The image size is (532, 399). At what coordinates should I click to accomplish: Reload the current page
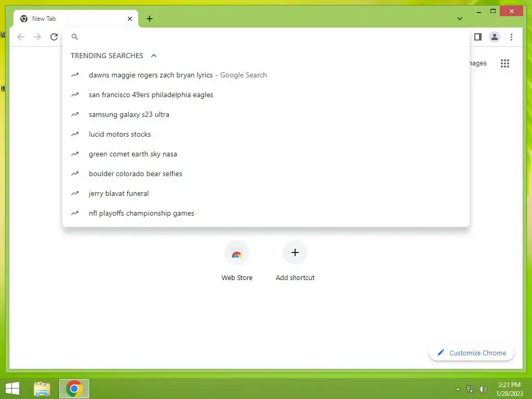tap(54, 37)
